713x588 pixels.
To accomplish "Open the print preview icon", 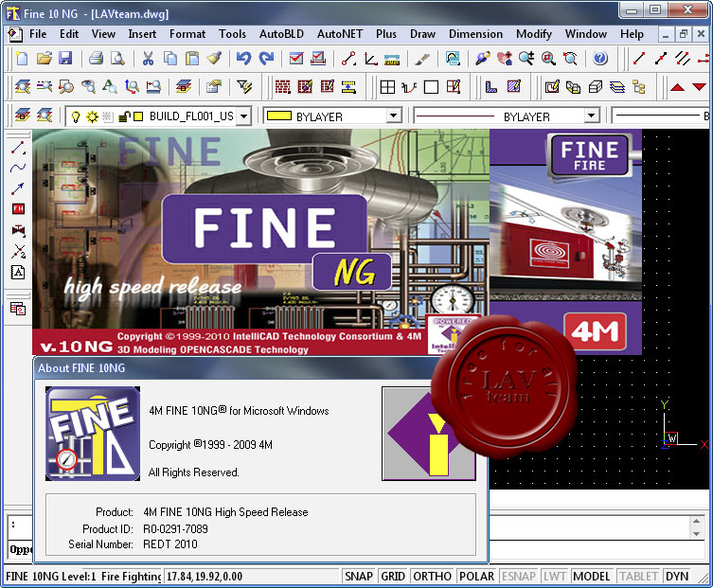I will (x=117, y=58).
